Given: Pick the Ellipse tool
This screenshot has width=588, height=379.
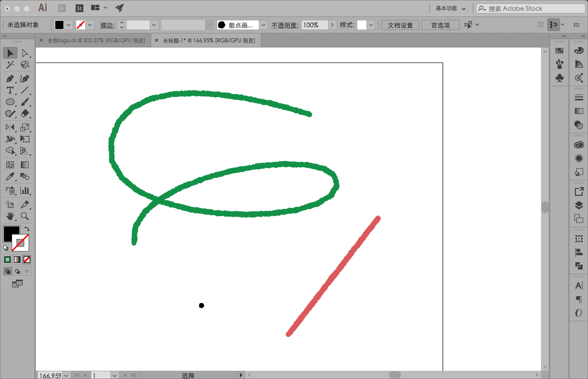Looking at the screenshot, I should click(10, 102).
